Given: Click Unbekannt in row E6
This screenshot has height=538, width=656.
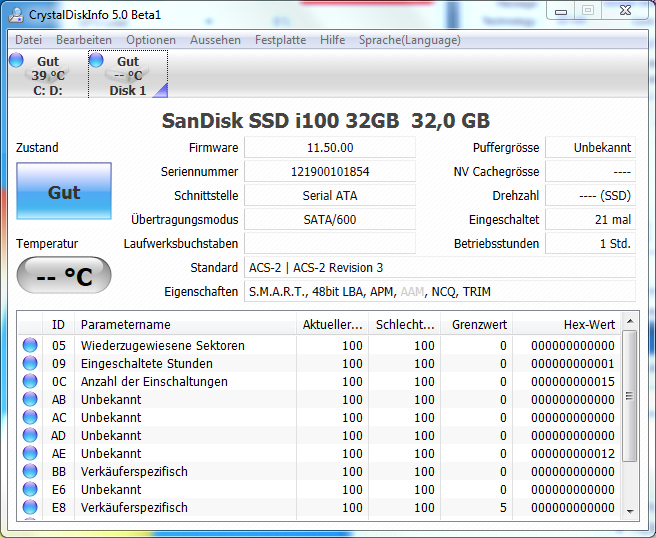Looking at the screenshot, I should (111, 489).
